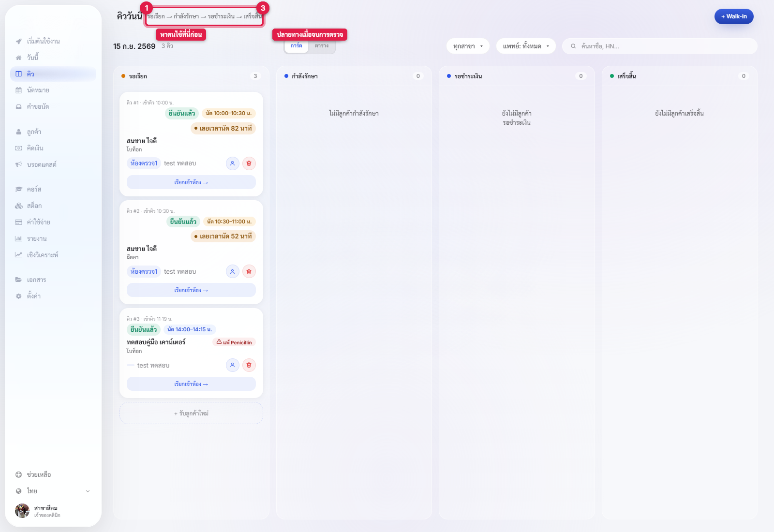Switch to ตาราง table view

pyautogui.click(x=321, y=46)
